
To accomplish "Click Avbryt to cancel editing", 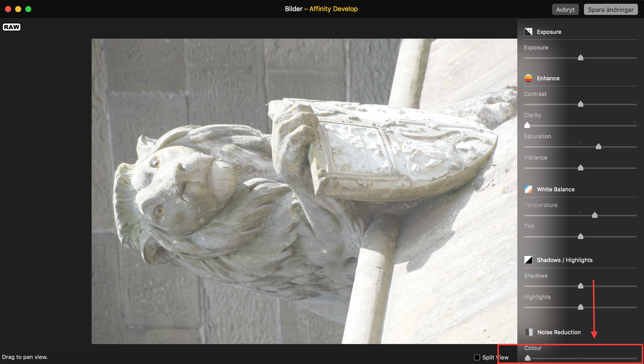I will pyautogui.click(x=565, y=10).
